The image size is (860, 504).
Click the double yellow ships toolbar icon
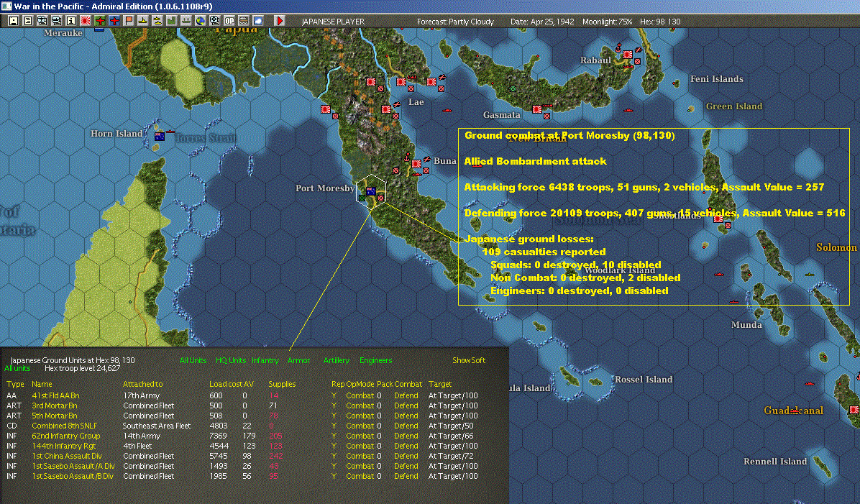[157, 21]
